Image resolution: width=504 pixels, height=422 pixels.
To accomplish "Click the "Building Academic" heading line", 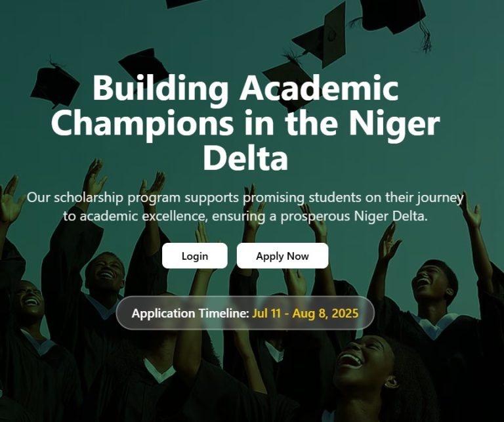I will coord(245,88).
